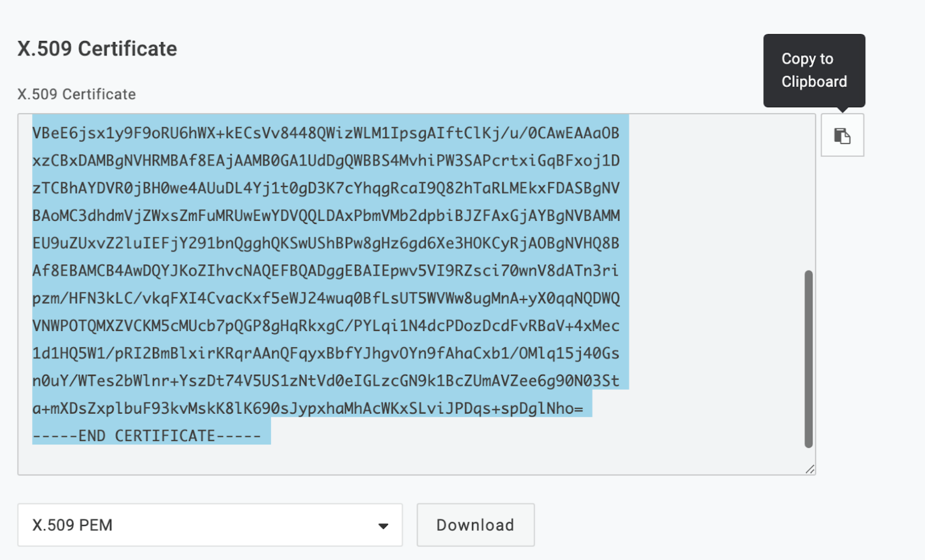Viewport: 925px width, 560px height.
Task: Click the Copy to Clipboard tooltip
Action: coord(814,70)
